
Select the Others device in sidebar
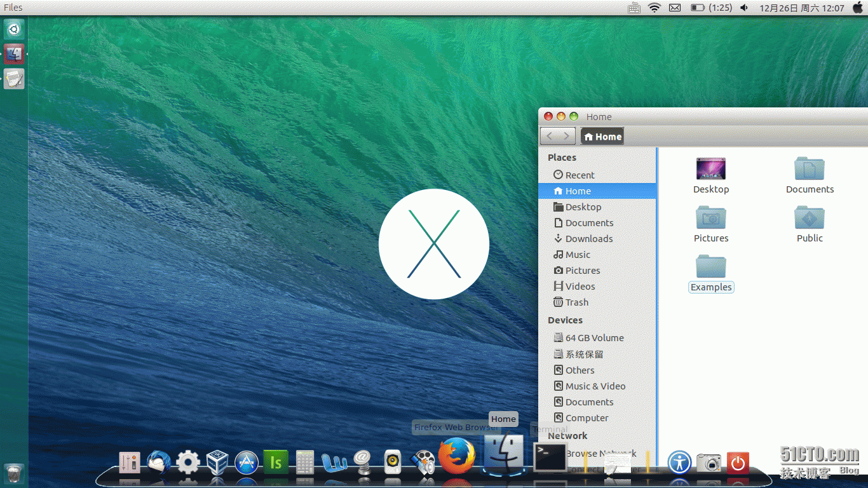click(x=597, y=370)
